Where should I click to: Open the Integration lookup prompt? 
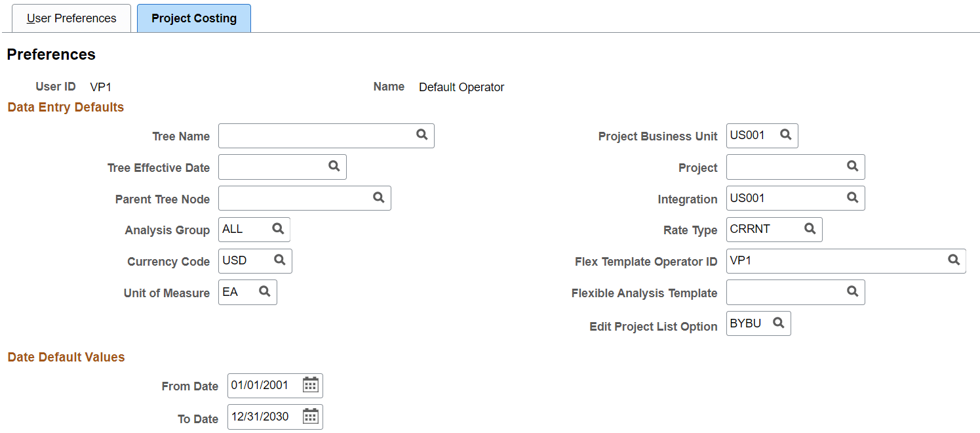(x=852, y=197)
